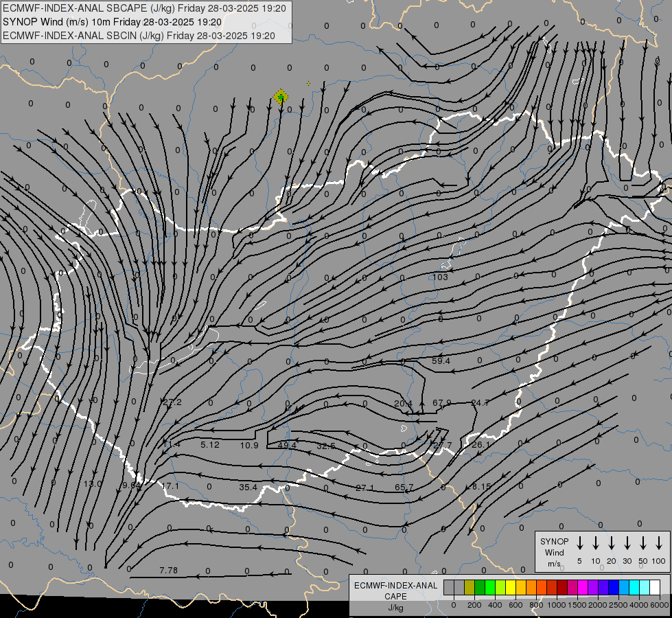Click the 59.4 CAPE value on map
The height and width of the screenshot is (618, 672).
(x=441, y=360)
